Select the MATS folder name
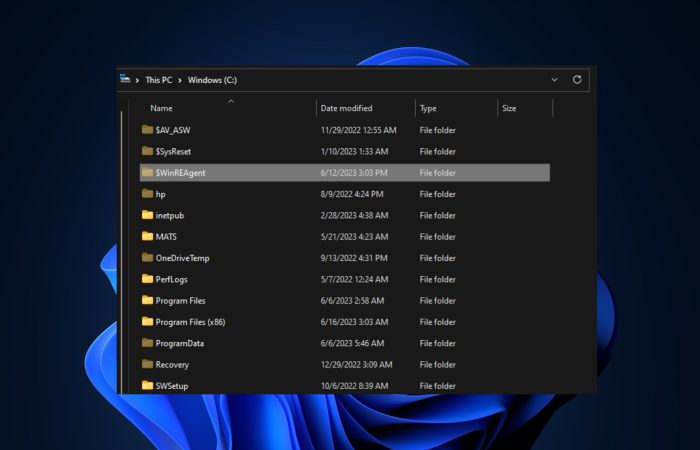This screenshot has width=700, height=450. click(166, 237)
